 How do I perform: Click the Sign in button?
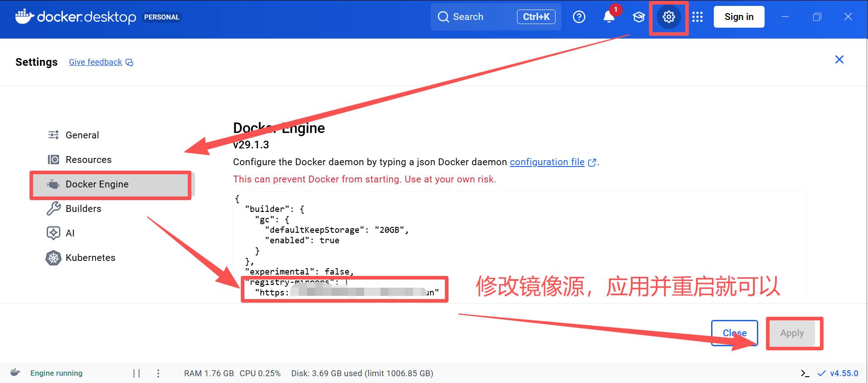point(739,17)
